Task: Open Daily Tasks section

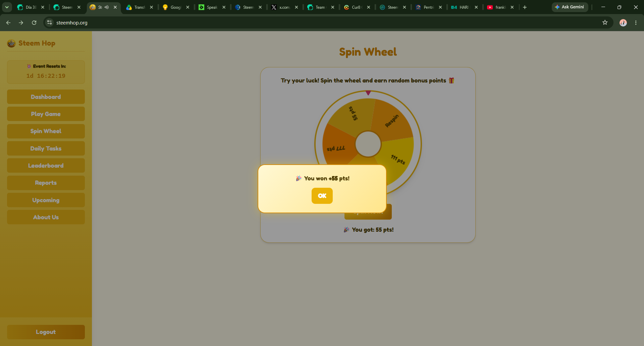Action: 46,149
